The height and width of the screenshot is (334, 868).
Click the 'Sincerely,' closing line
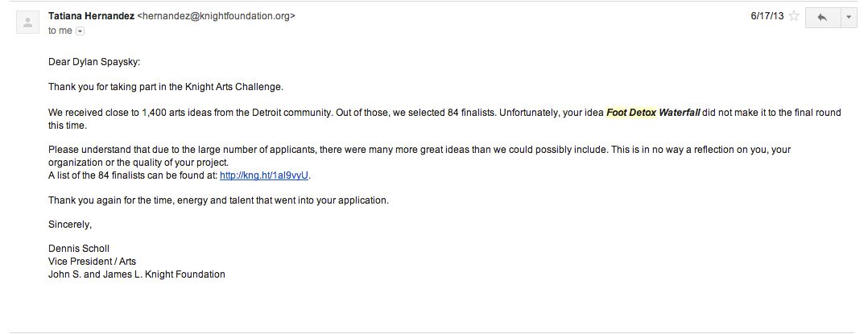point(70,225)
